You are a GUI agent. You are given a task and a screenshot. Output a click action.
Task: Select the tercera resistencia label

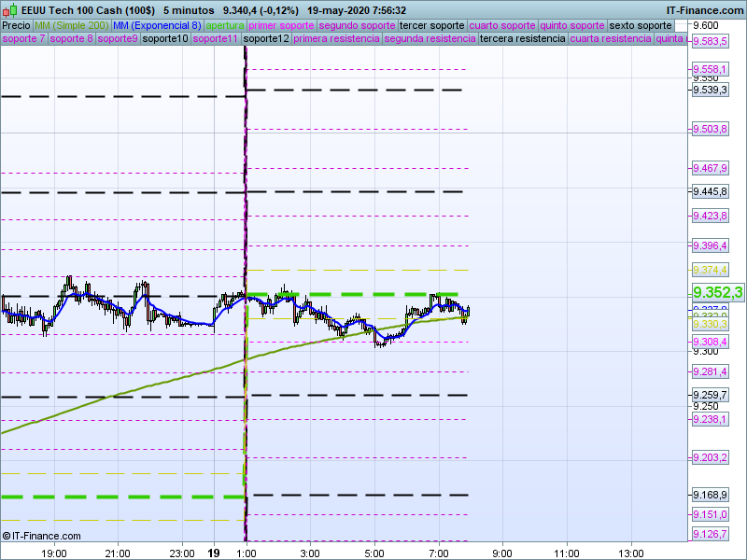521,39
